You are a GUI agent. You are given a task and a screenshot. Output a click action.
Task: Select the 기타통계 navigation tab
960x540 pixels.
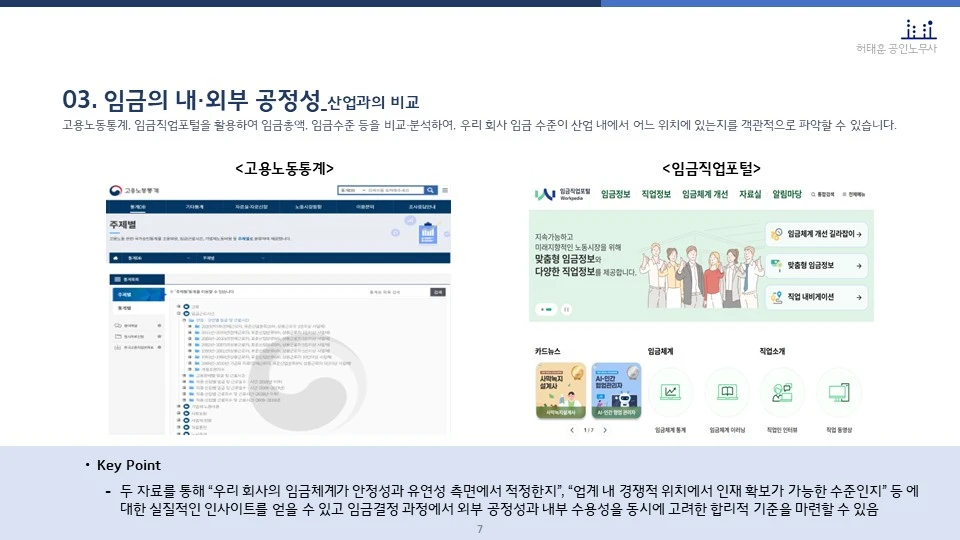[194, 207]
